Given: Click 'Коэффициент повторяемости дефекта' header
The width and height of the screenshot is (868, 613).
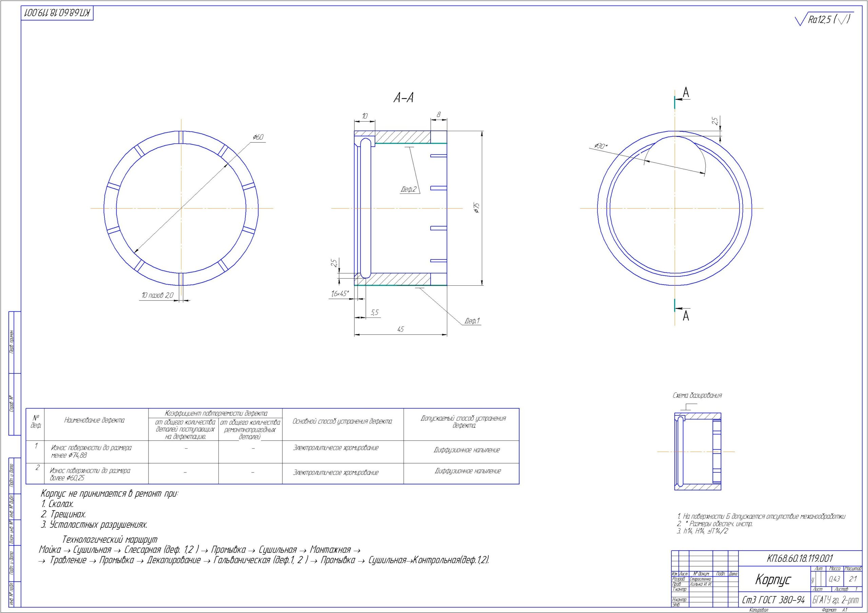Looking at the screenshot, I should (x=216, y=413).
